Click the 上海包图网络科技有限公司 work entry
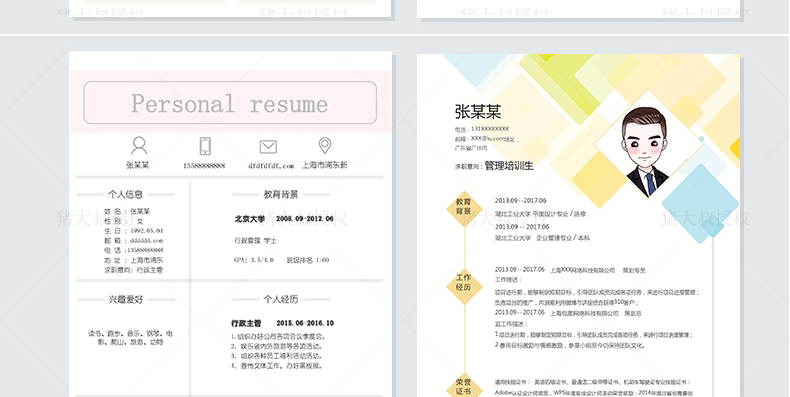 pos(568,313)
